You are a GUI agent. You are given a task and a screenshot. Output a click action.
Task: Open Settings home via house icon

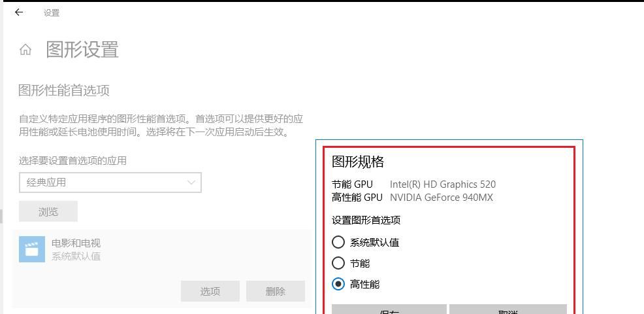[25, 50]
